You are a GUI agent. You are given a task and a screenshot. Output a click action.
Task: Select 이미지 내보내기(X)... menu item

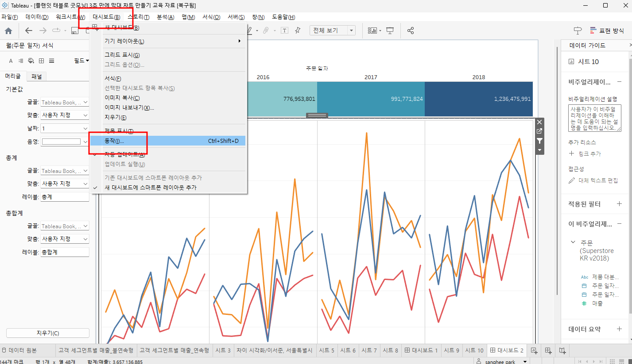tap(168, 107)
